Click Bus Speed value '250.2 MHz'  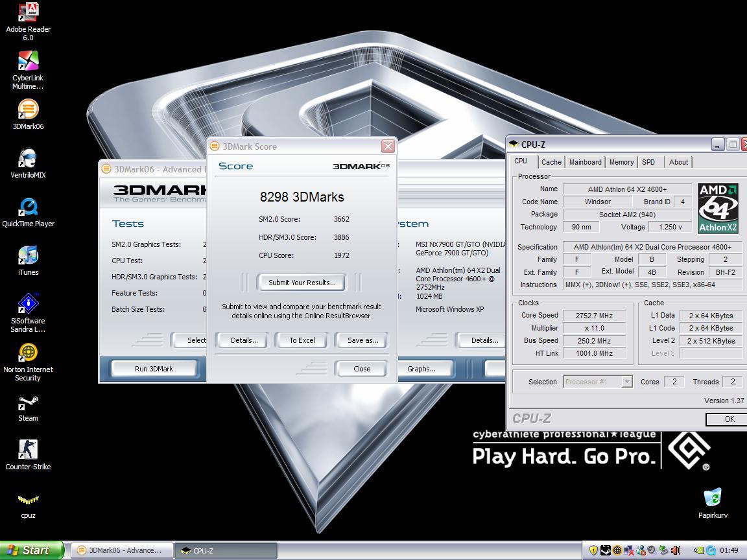coord(594,340)
